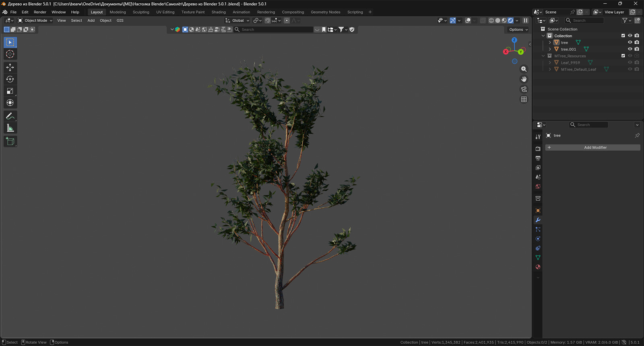Image resolution: width=644 pixels, height=346 pixels.
Task: Select the Measure tool
Action: (10, 128)
